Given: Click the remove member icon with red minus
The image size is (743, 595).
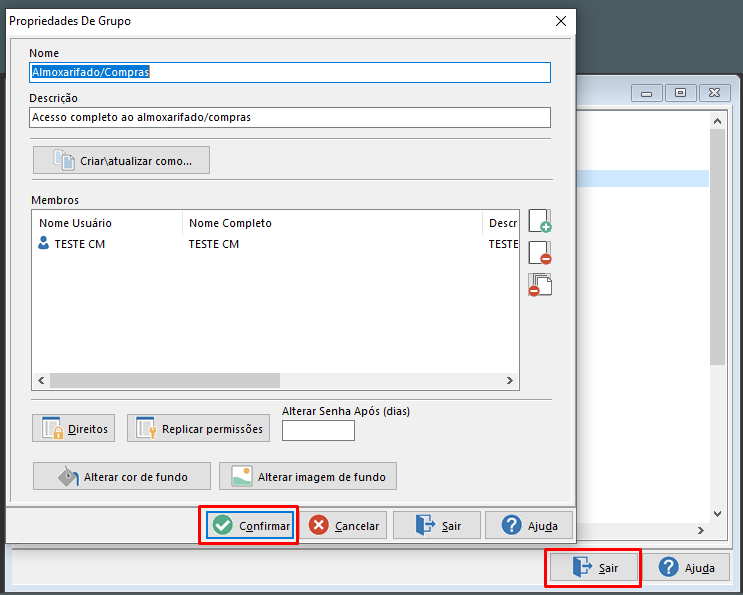Looking at the screenshot, I should point(540,252).
